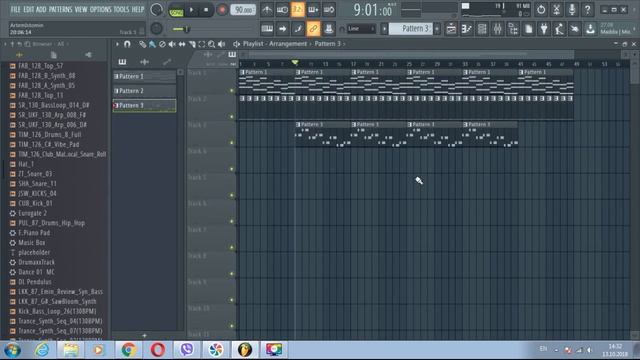Open the OPTIONS menu

(100, 9)
